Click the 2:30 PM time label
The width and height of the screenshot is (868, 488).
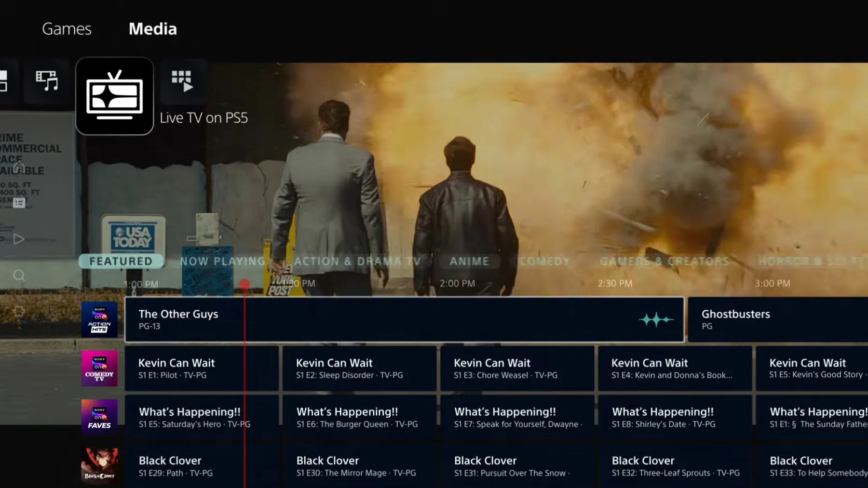(615, 283)
